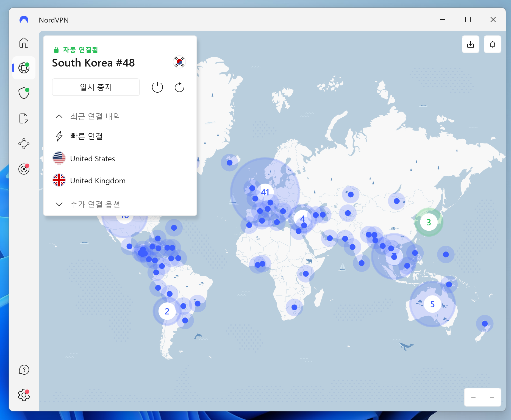
Task: Click the 자동 연결됨 status label
Action: [x=80, y=50]
